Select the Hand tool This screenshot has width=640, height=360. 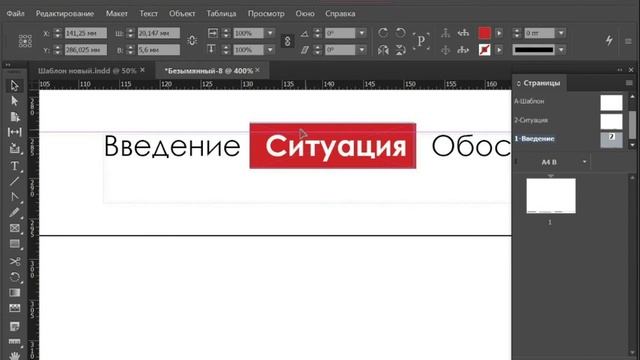coord(14,356)
